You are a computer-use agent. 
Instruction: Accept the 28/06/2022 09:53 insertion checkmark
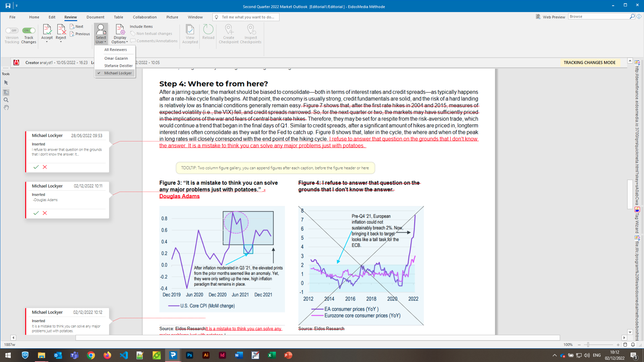tap(36, 167)
